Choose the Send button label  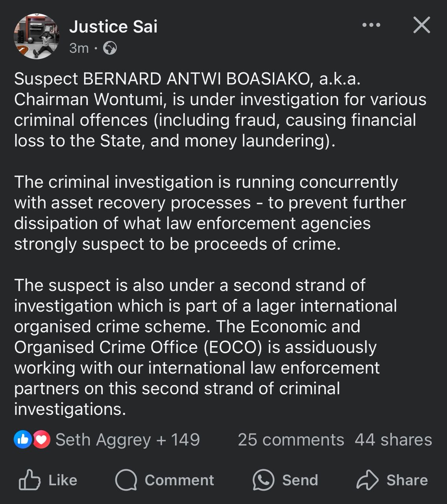tap(300, 480)
